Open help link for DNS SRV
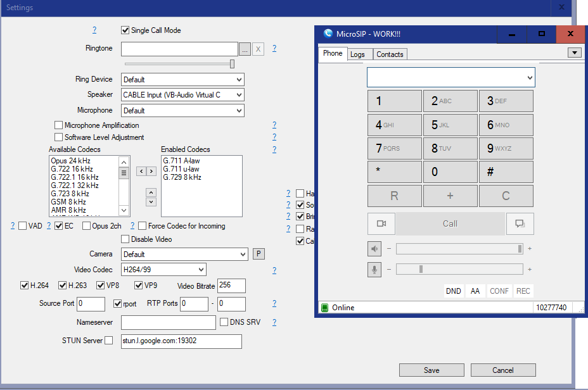Viewport: 588px width, 390px height. point(274,322)
